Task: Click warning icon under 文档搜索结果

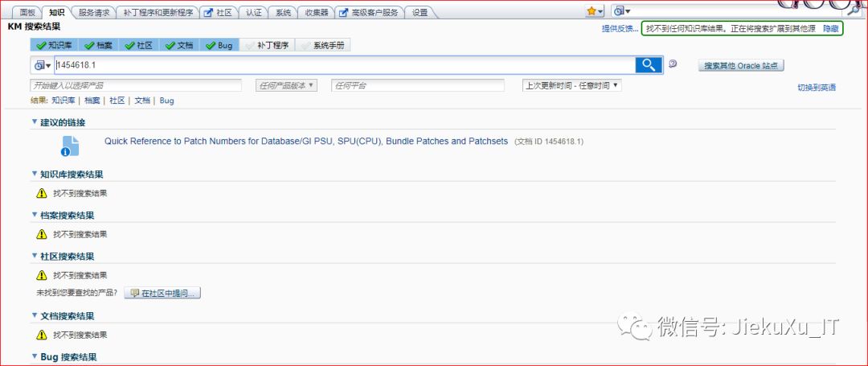Action: (x=42, y=335)
